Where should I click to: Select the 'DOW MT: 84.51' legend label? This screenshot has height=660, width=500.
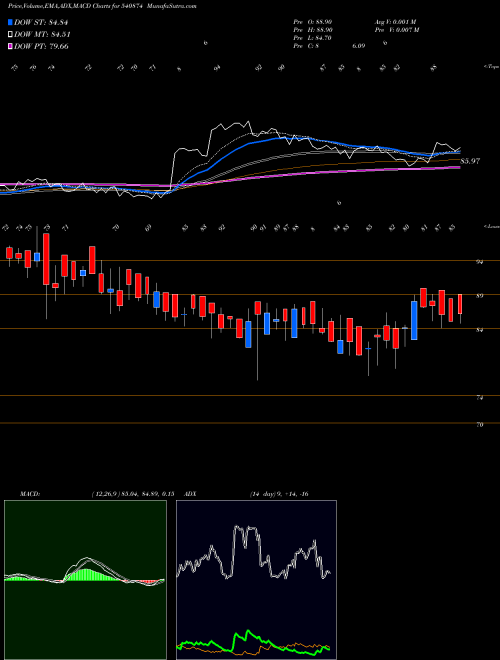(42, 35)
